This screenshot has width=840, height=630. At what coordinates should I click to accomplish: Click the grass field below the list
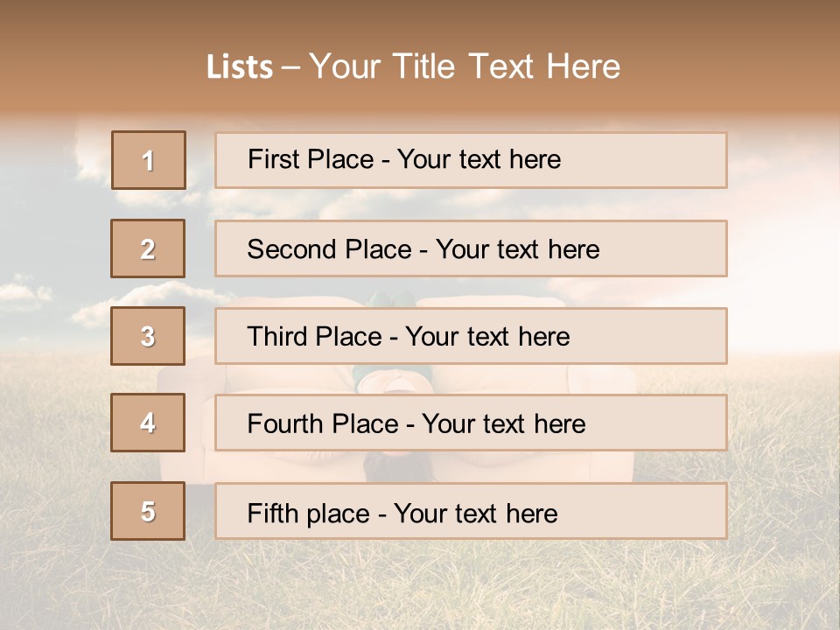[420, 586]
